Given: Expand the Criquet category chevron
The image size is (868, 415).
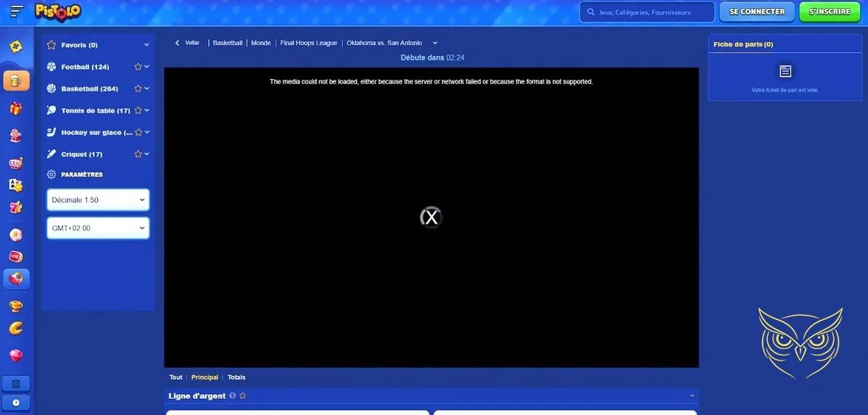Looking at the screenshot, I should (146, 154).
